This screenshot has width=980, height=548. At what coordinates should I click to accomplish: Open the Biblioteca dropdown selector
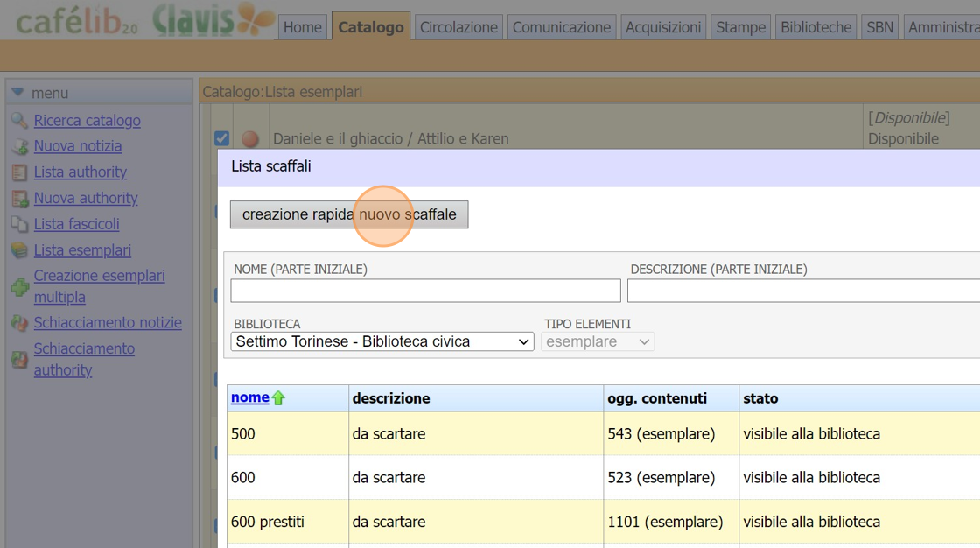click(x=382, y=341)
